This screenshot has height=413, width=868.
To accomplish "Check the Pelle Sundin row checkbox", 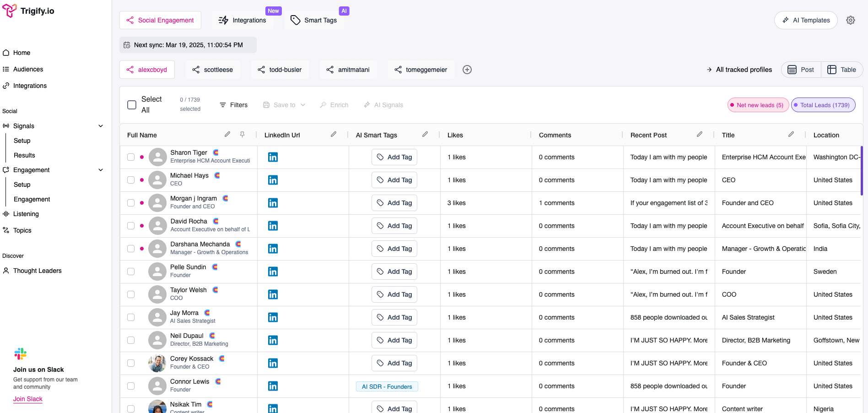I will click(131, 272).
